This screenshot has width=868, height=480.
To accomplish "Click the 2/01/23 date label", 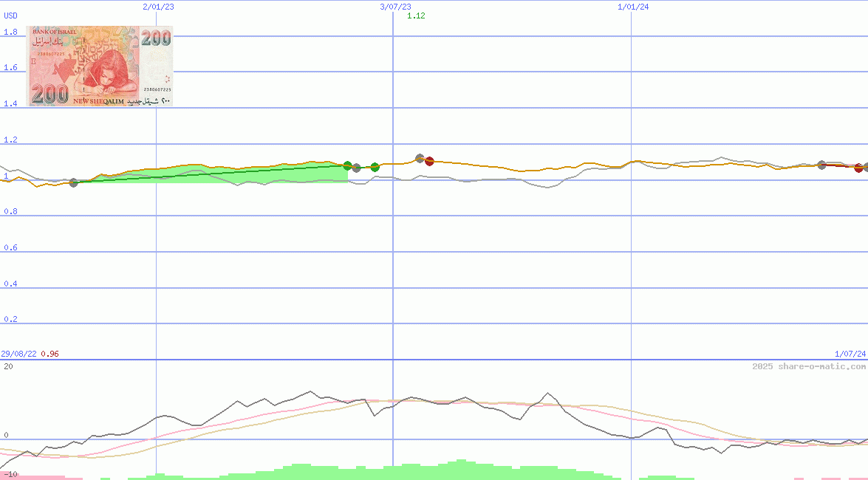I will click(158, 7).
